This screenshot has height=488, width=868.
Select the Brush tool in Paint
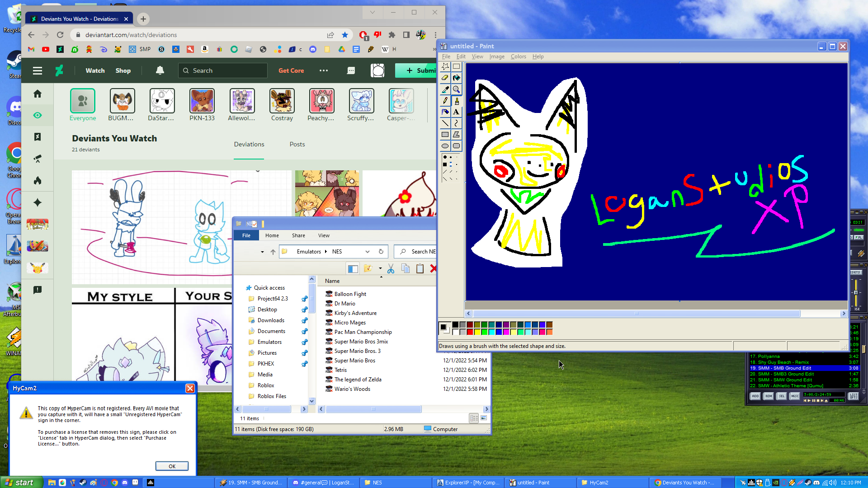[457, 100]
